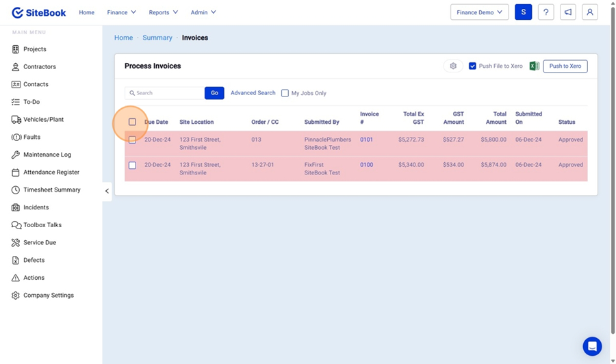Expand the Reports dropdown menu
616x364 pixels.
pos(163,12)
